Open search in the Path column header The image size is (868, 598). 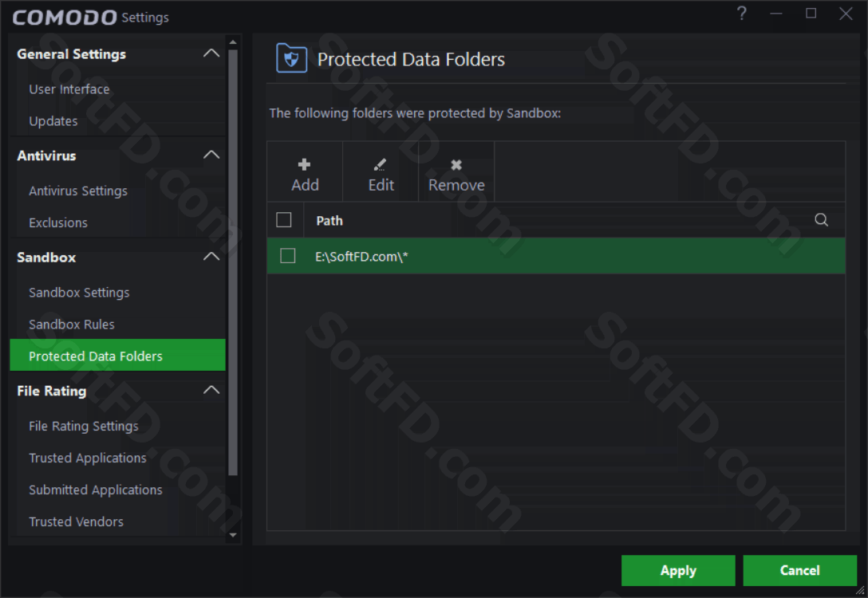[822, 220]
